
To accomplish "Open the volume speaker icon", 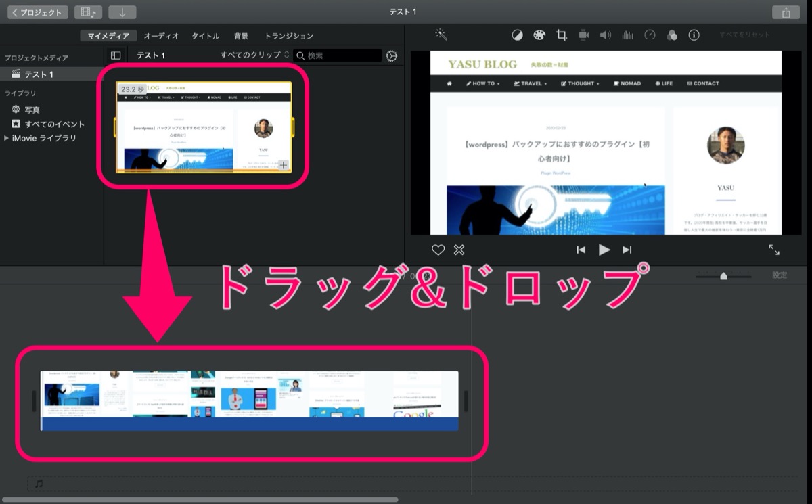I will tap(606, 35).
